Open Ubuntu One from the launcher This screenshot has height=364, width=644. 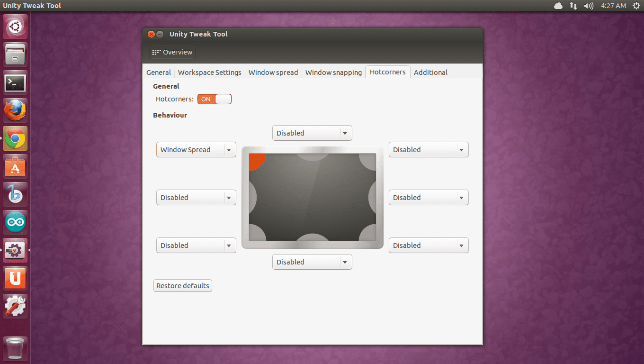pyautogui.click(x=15, y=278)
